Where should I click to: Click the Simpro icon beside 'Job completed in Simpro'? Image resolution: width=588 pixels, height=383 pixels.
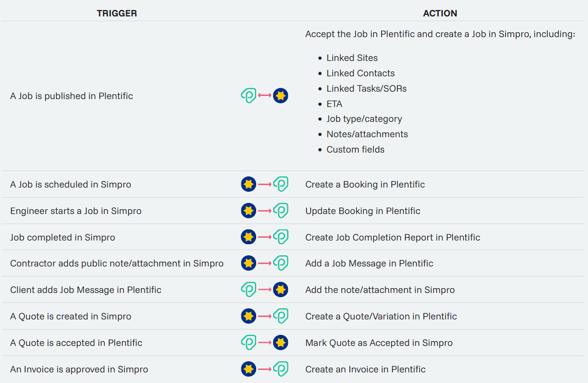click(x=248, y=237)
